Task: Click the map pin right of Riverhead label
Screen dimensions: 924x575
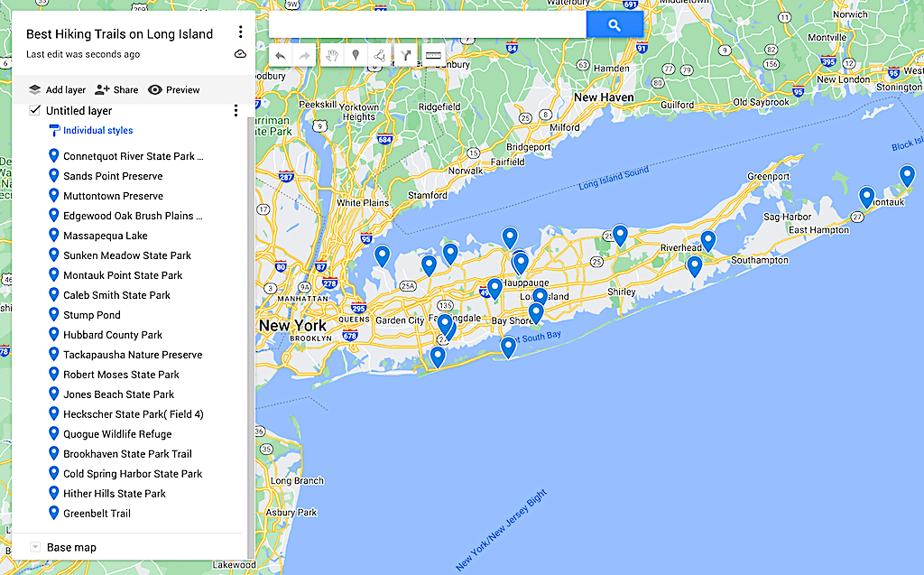Action: pos(708,241)
